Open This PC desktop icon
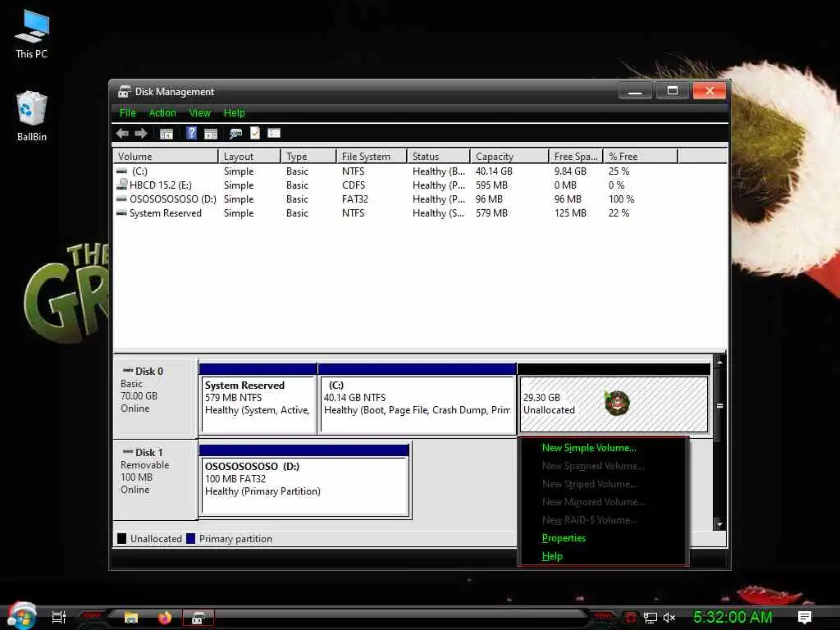Image resolution: width=840 pixels, height=630 pixels. [32, 33]
